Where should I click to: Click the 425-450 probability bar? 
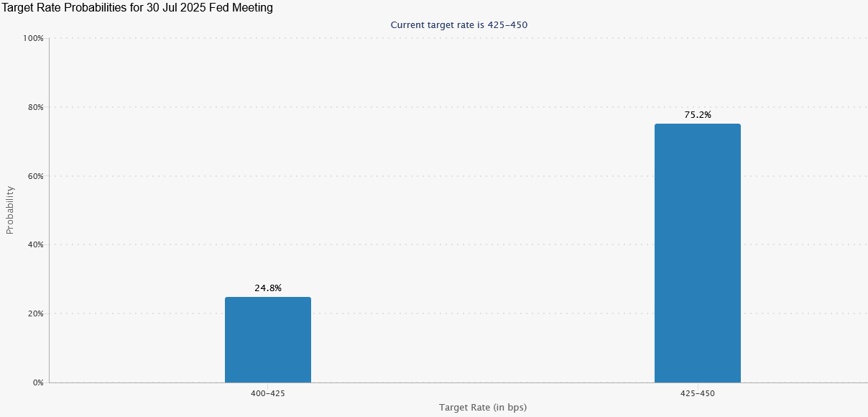(697, 253)
